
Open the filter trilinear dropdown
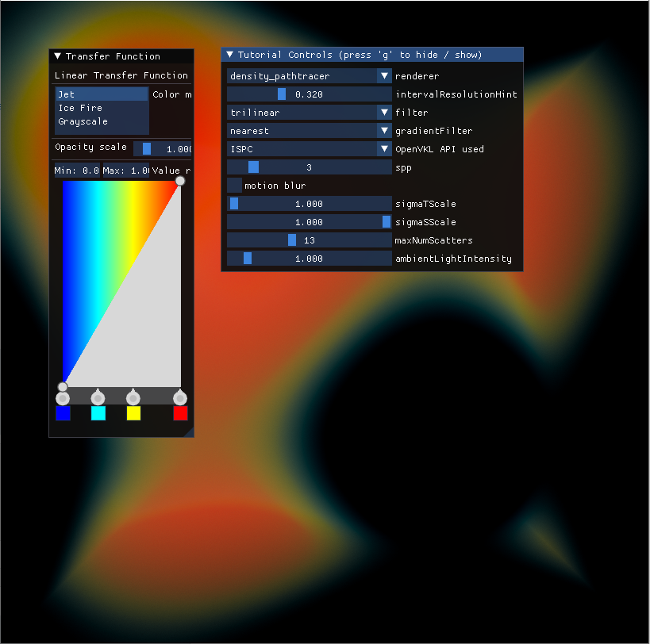coord(310,113)
